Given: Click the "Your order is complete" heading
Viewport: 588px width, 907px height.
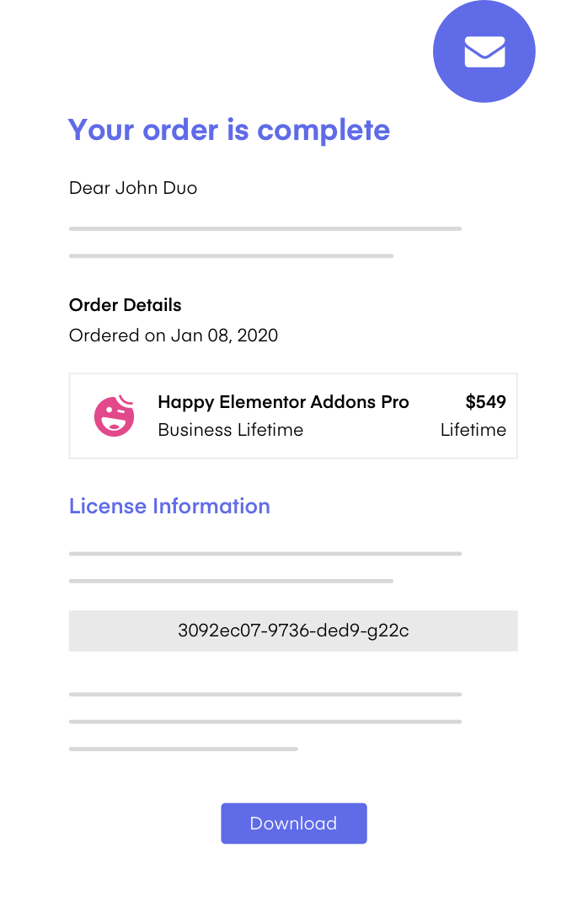Looking at the screenshot, I should point(229,130).
